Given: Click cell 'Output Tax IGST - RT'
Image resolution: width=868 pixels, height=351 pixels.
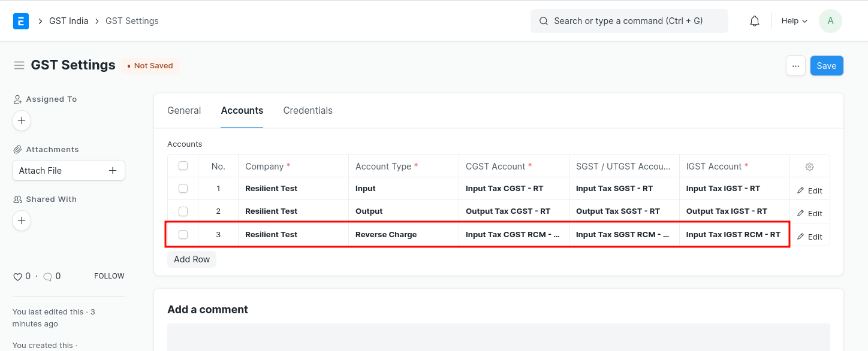Looking at the screenshot, I should tap(734, 211).
